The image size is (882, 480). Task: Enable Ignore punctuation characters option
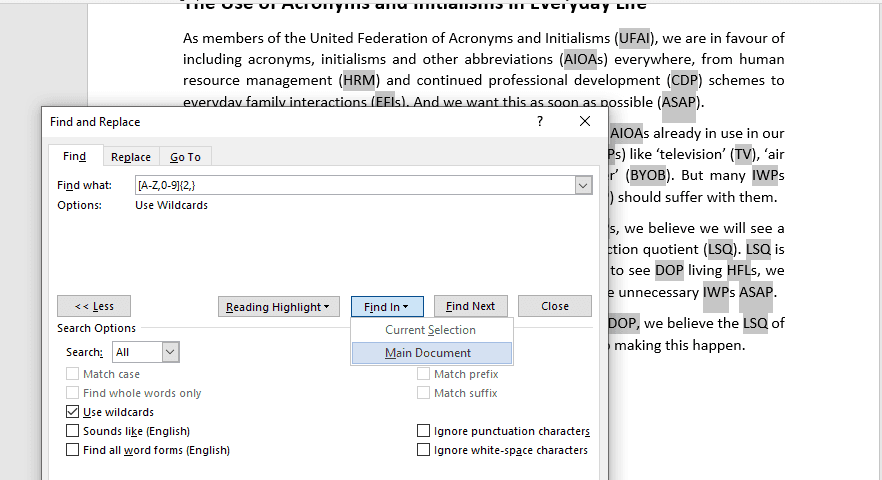pyautogui.click(x=423, y=431)
